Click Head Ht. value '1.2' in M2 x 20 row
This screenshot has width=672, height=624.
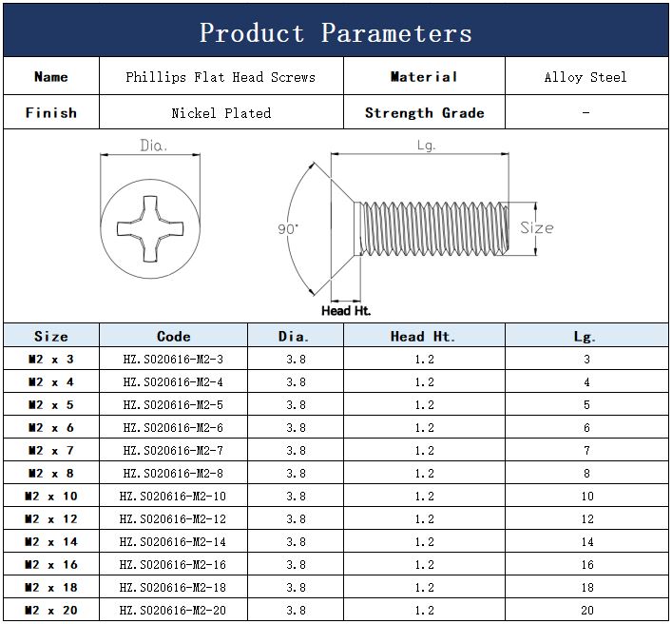tap(424, 610)
